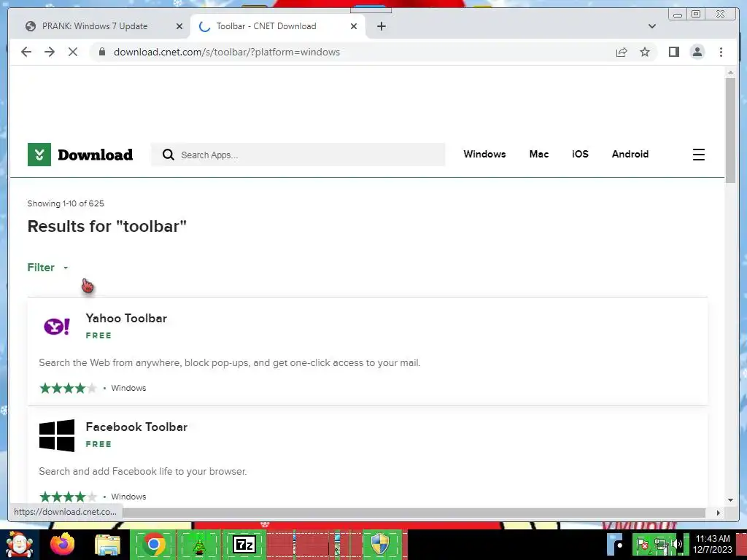The width and height of the screenshot is (747, 560).
Task: Open the Santa Start button
Action: pyautogui.click(x=20, y=544)
